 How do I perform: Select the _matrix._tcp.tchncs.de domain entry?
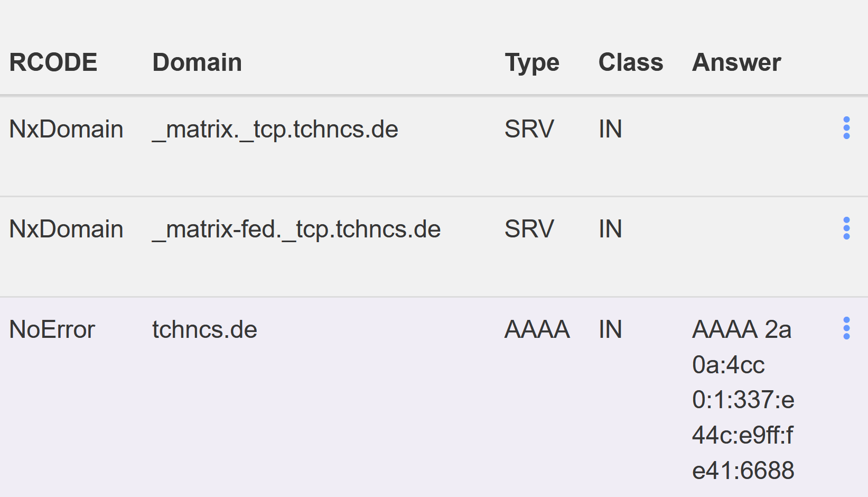tap(275, 129)
